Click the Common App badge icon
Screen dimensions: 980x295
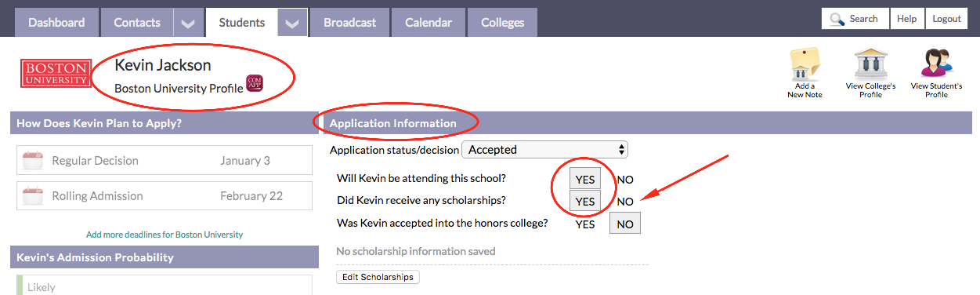tap(255, 83)
